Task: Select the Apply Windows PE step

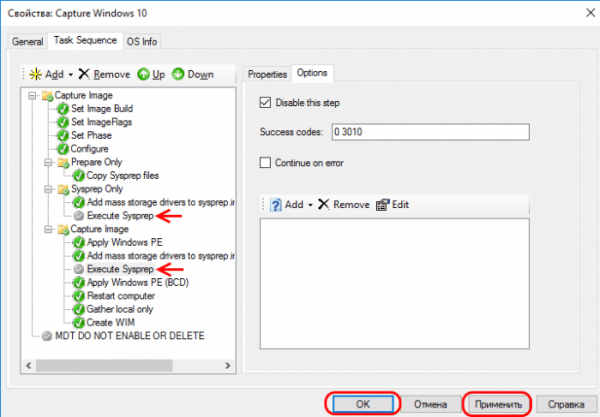Action: point(125,243)
